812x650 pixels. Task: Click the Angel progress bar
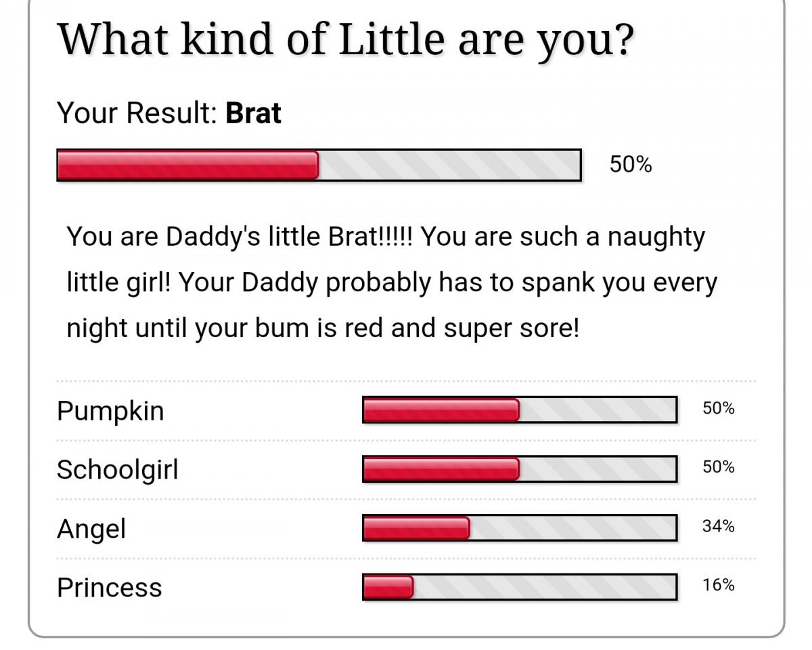[520, 528]
